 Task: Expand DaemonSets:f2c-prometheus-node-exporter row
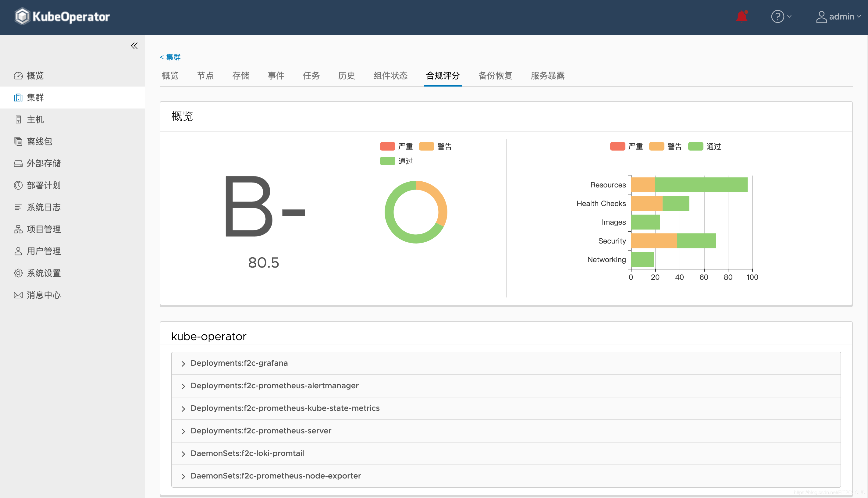point(506,476)
